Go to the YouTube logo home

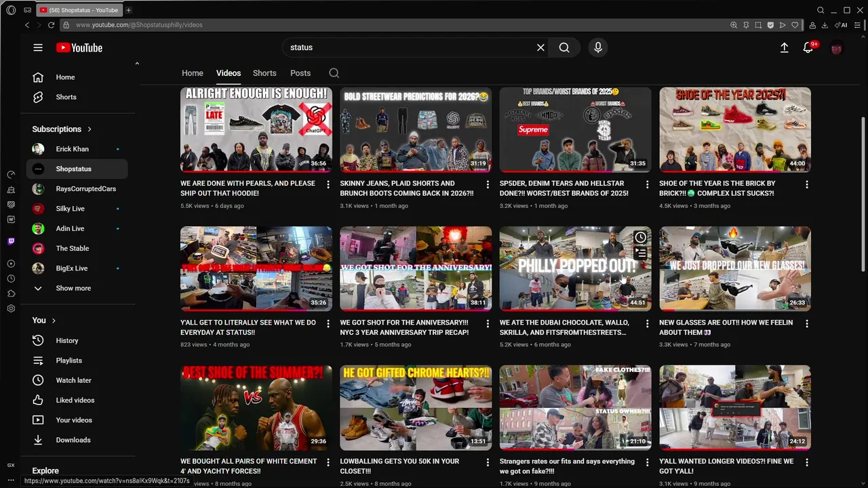point(79,47)
